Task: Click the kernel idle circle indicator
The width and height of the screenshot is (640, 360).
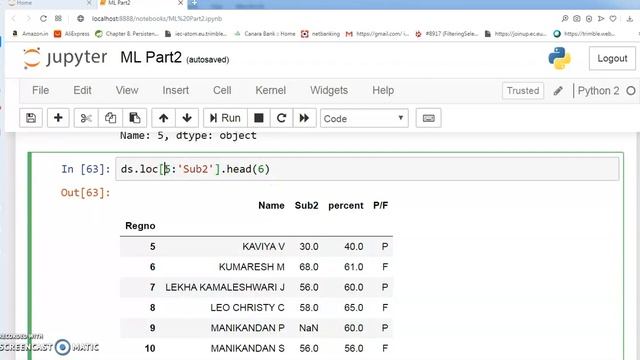Action: coord(631,91)
